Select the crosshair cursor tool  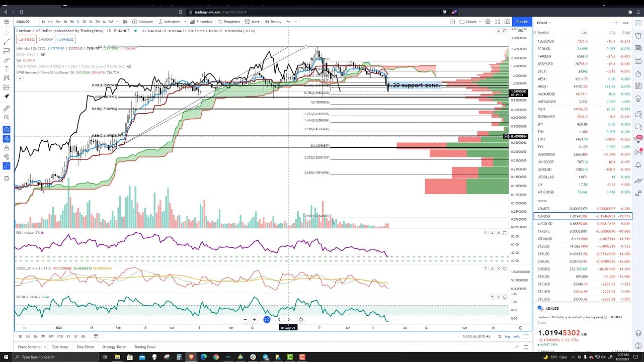6,32
